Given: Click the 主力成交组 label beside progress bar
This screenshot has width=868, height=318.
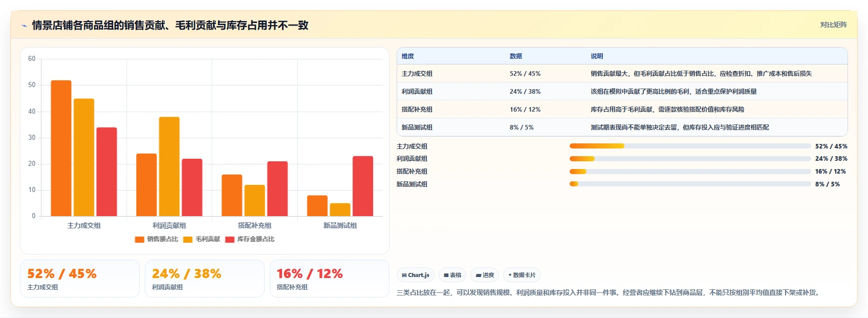Looking at the screenshot, I should pyautogui.click(x=412, y=146).
